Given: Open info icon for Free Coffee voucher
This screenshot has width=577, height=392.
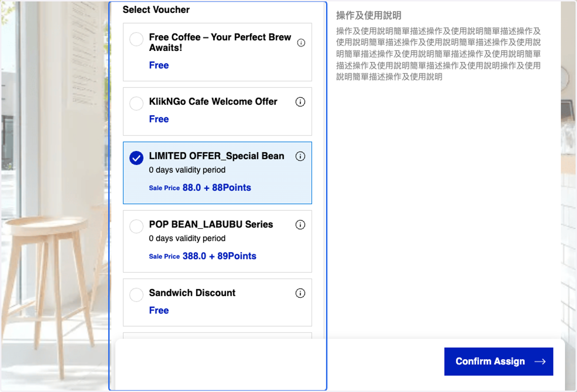Looking at the screenshot, I should [x=301, y=43].
